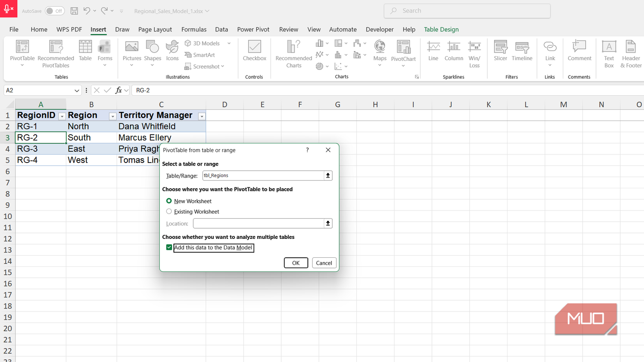This screenshot has height=362, width=644.
Task: Toggle the AutoSave switch
Action: click(55, 11)
